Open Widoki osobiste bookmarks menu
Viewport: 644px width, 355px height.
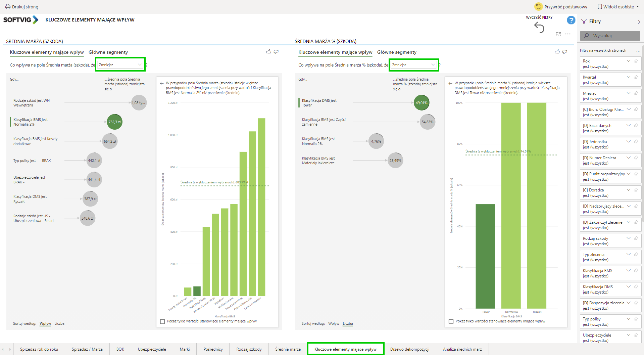(618, 7)
